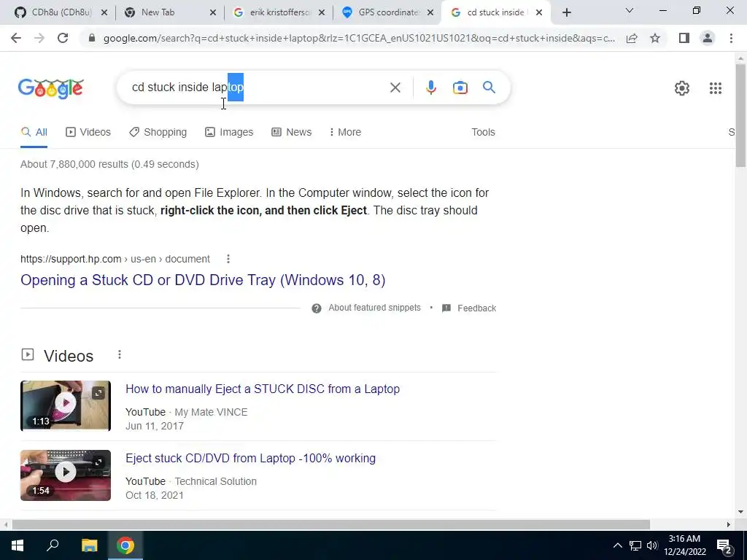Image resolution: width=747 pixels, height=560 pixels.
Task: Open How to manually Eject STUCK DISC video
Action: click(x=263, y=389)
